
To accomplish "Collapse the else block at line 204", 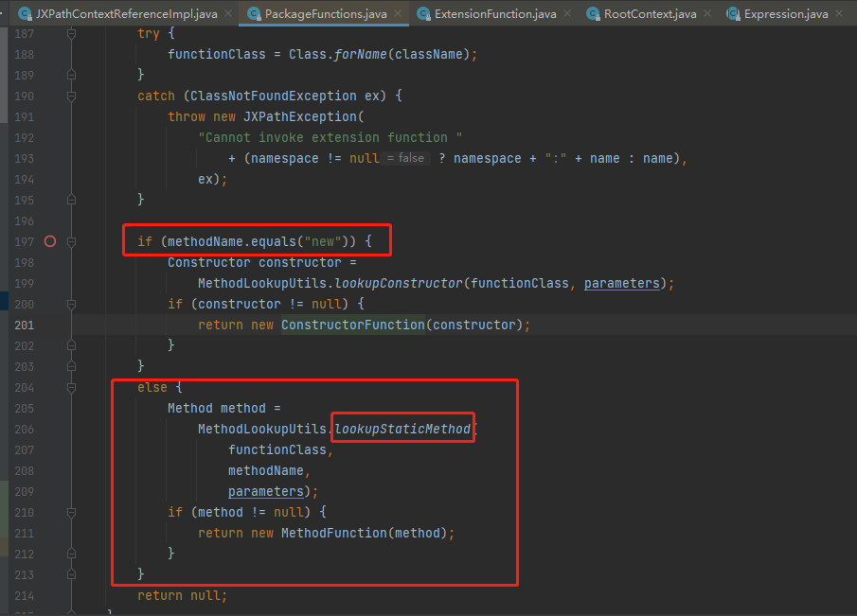I will [x=71, y=388].
